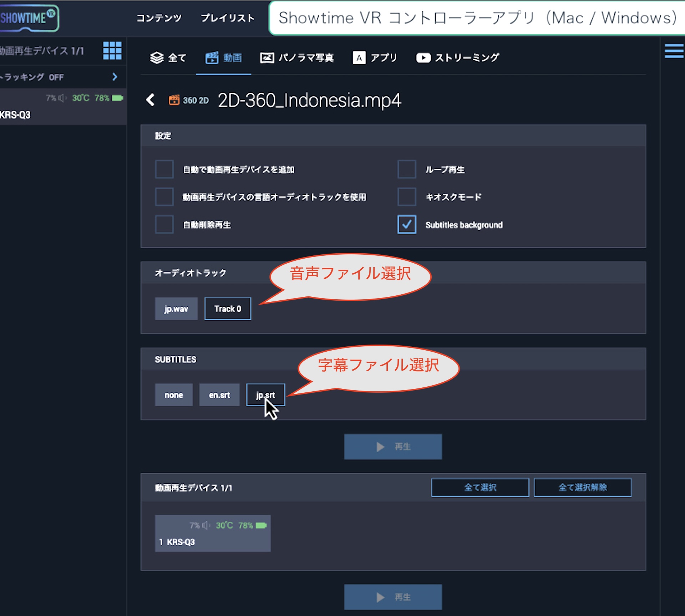Enable 動画再生デバイスの言語オーディオトラックを使用 checkbox
685x616 pixels.
point(164,197)
